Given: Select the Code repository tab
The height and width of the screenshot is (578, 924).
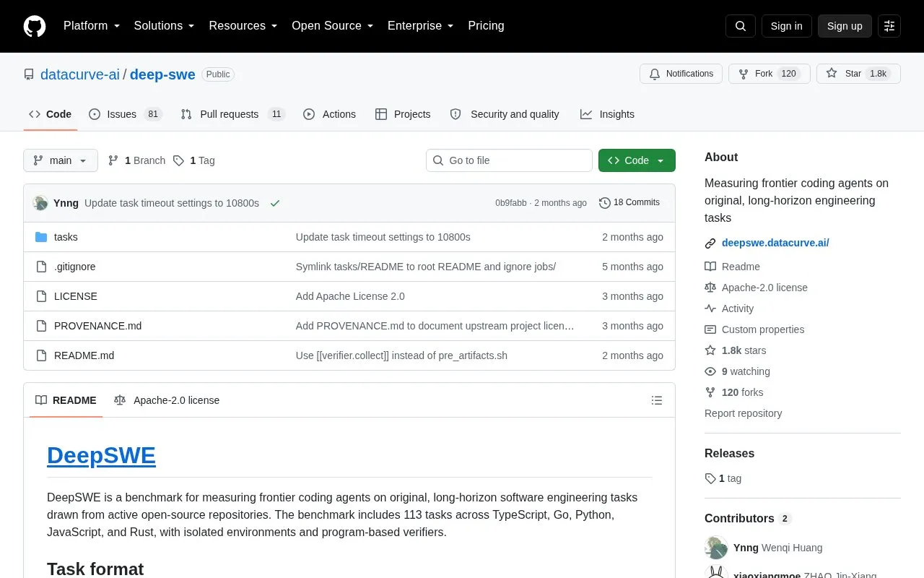Looking at the screenshot, I should (x=50, y=114).
